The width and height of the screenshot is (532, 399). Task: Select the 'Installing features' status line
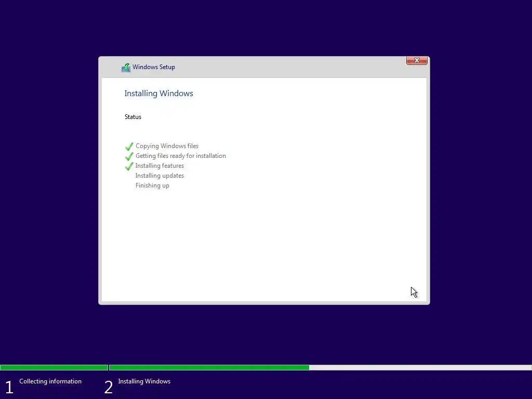(x=159, y=166)
